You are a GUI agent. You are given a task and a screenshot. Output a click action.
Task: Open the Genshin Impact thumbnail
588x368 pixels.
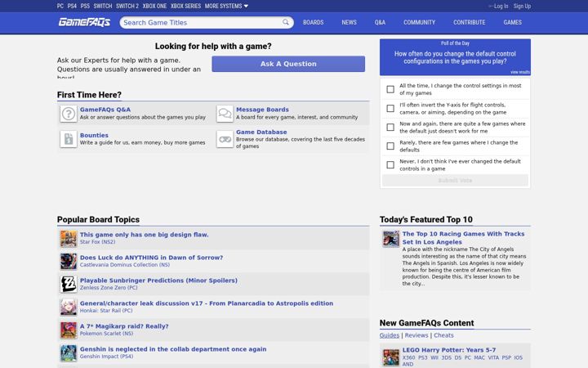click(x=69, y=353)
